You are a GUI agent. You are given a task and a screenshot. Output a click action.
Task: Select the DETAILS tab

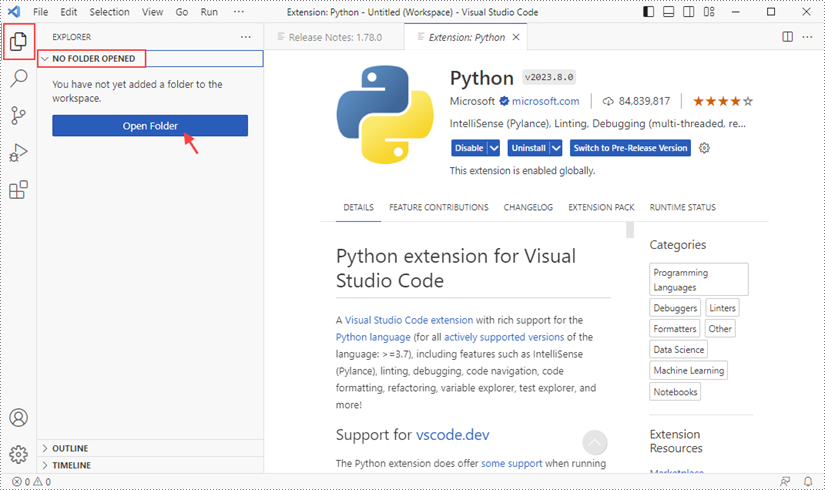tap(358, 207)
